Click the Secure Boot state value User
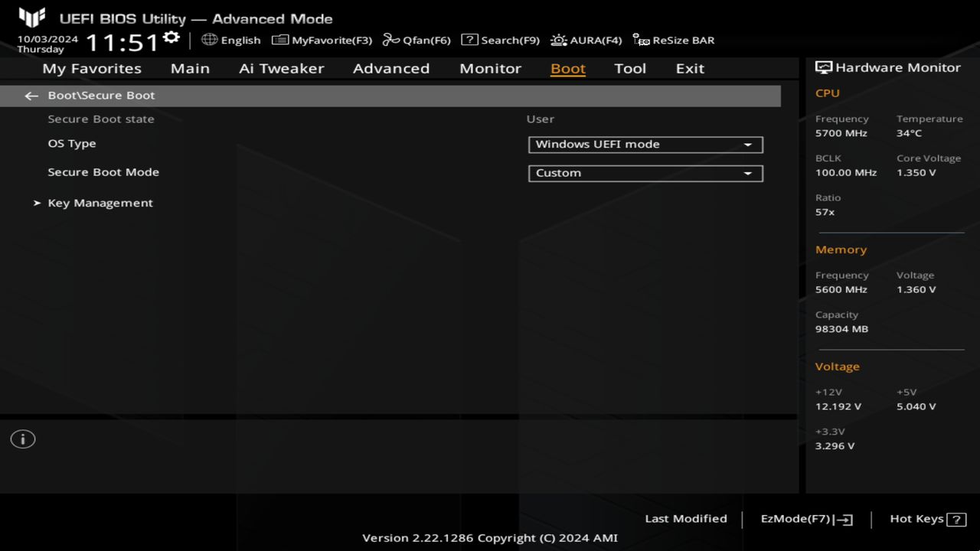Image resolution: width=980 pixels, height=551 pixels. [x=541, y=119]
